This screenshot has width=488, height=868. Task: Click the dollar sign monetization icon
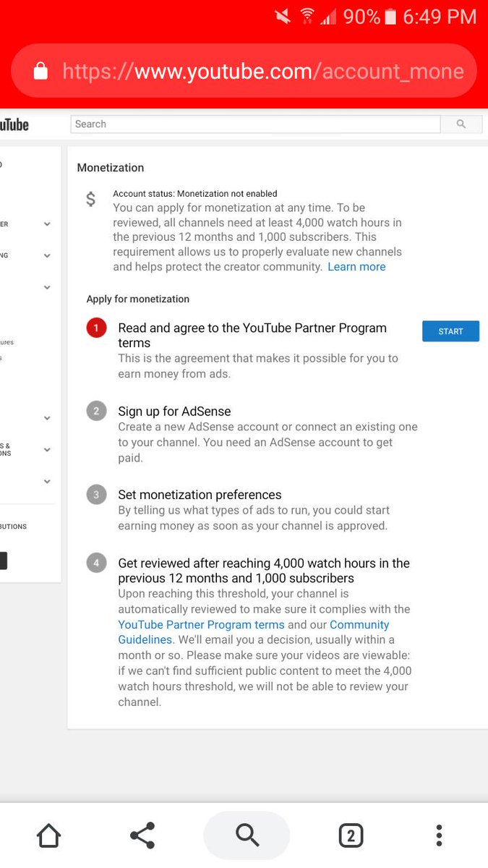[90, 199]
